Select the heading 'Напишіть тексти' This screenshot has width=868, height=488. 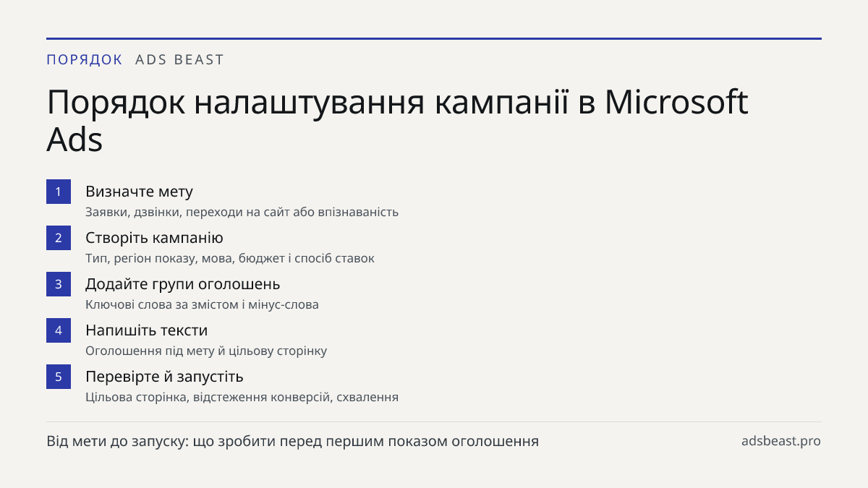(x=146, y=330)
